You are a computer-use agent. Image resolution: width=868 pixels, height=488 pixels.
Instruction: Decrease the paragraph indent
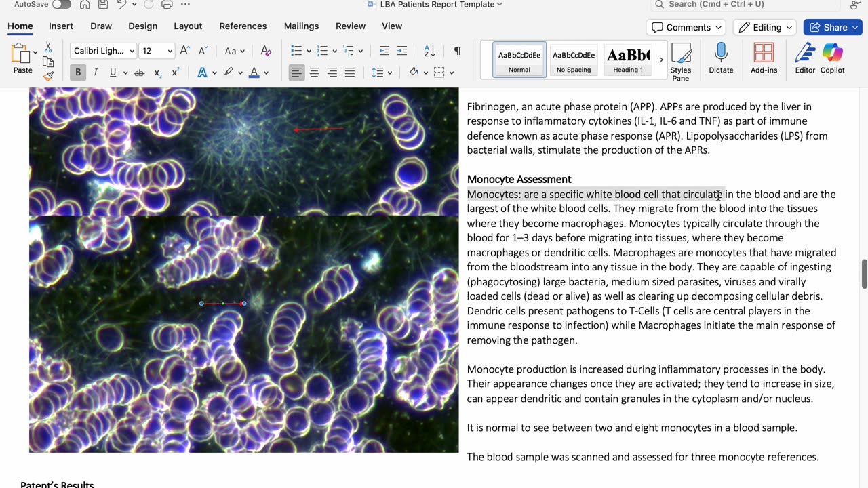[384, 51]
